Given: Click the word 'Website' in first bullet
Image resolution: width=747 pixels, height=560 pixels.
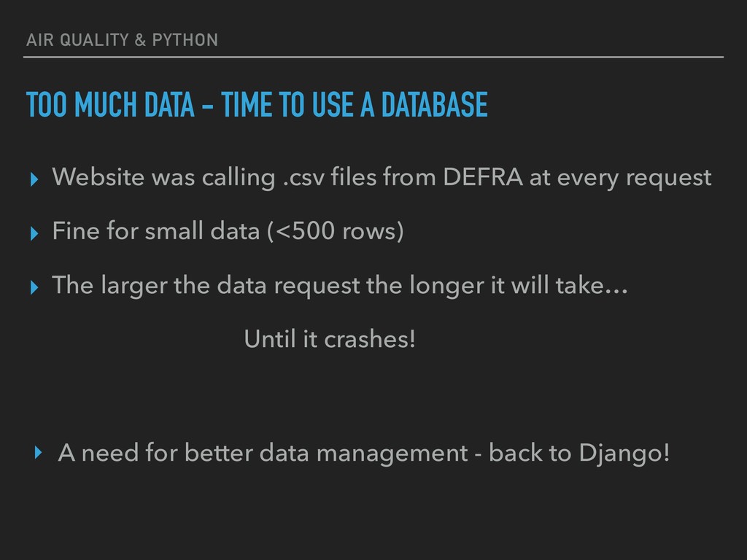Looking at the screenshot, I should tap(98, 177).
